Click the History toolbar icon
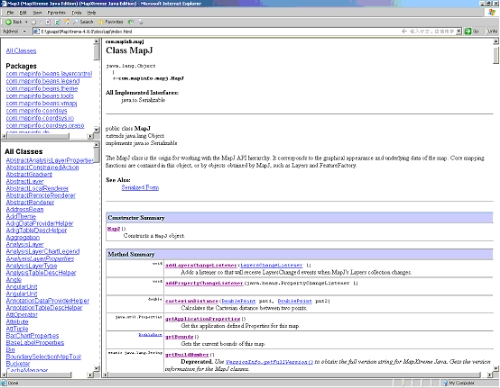The height and width of the screenshot is (388, 500). coord(131,22)
